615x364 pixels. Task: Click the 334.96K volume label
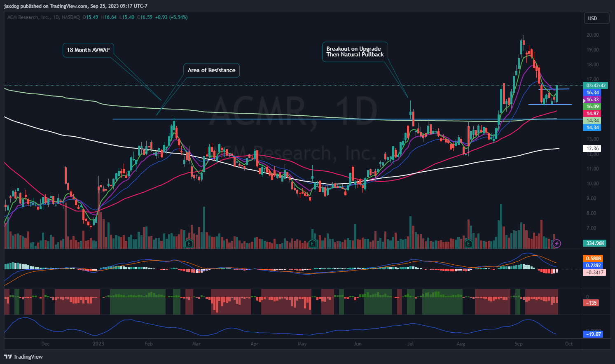click(595, 243)
